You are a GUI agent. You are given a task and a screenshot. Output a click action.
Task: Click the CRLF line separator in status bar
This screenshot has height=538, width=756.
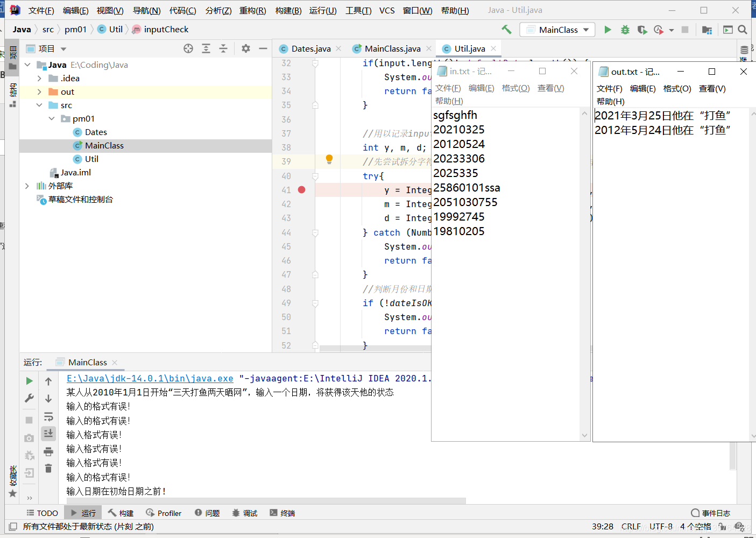(x=631, y=527)
